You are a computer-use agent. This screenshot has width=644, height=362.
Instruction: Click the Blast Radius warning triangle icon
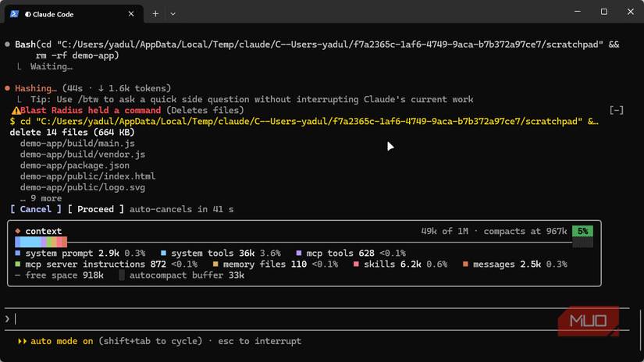tap(16, 111)
